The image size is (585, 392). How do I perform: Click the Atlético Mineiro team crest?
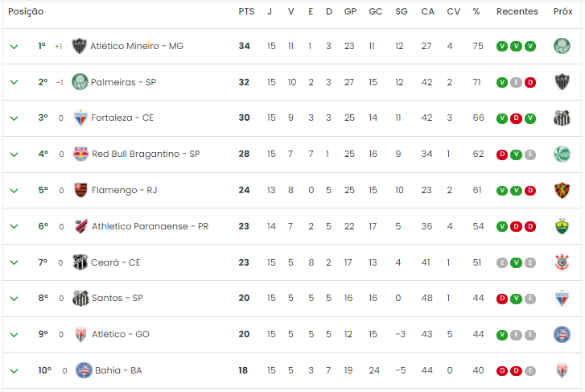pyautogui.click(x=79, y=46)
